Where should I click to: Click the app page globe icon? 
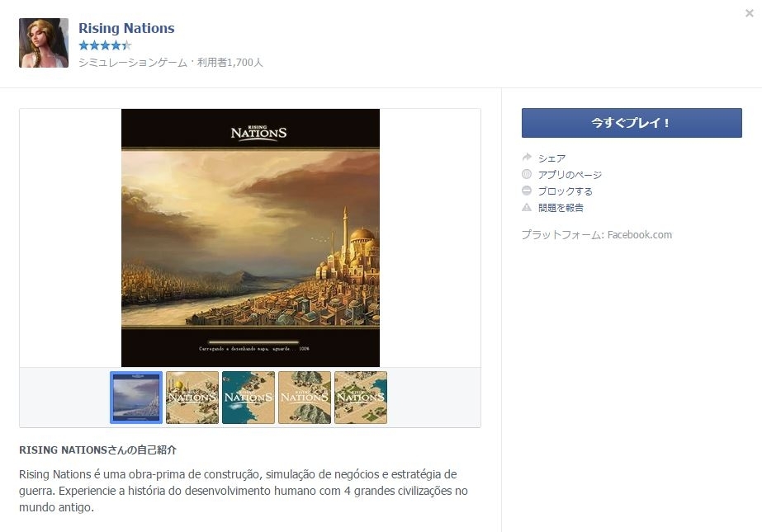click(x=527, y=174)
